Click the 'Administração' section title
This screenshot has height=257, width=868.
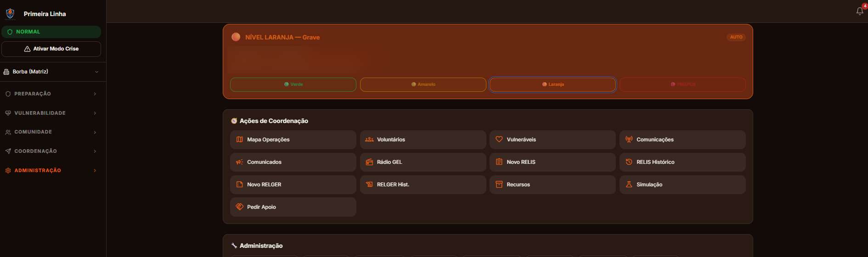coord(261,246)
